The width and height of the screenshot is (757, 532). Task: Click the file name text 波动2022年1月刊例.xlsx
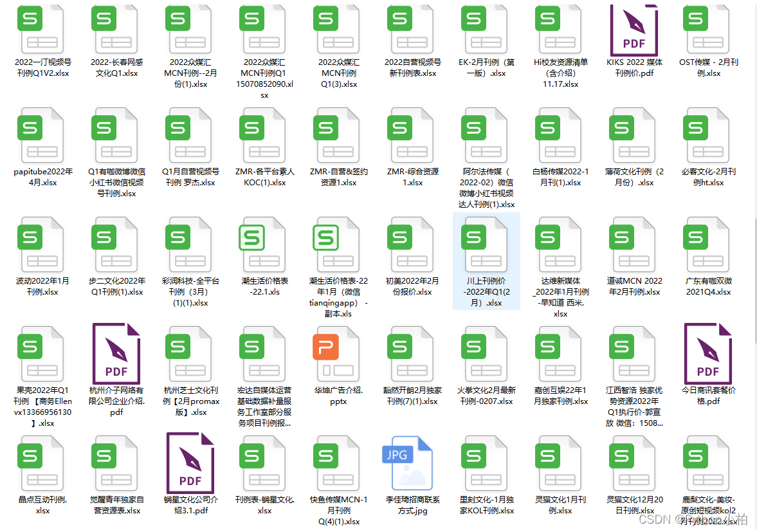click(x=43, y=286)
